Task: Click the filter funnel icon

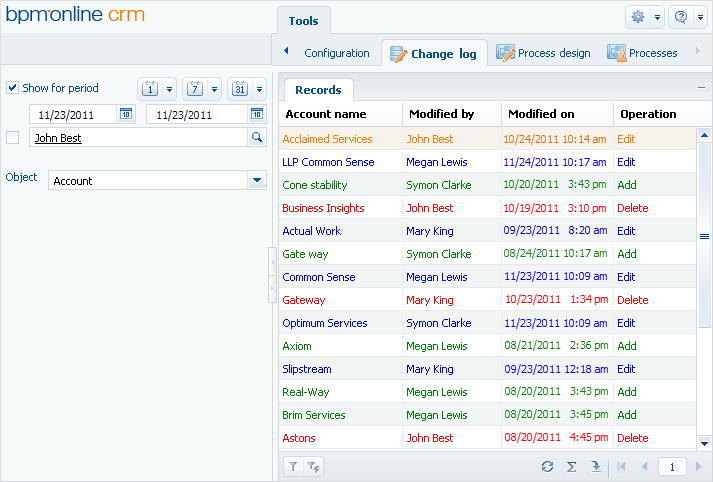Action: [x=293, y=466]
